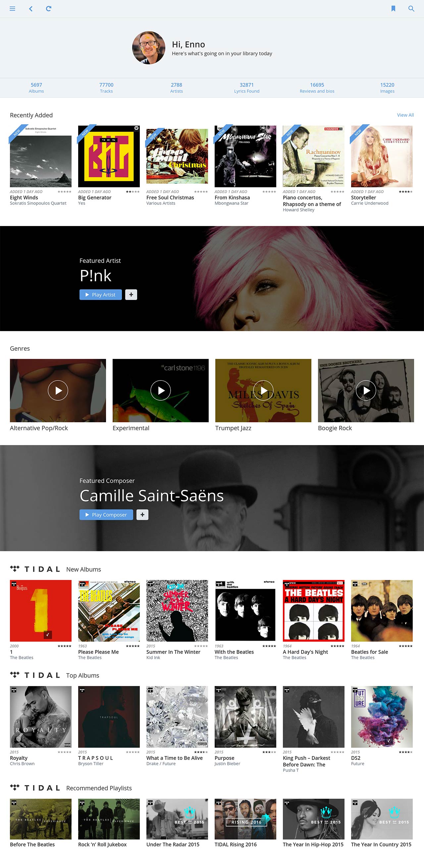
Task: Play the Experimental genre circle icon
Action: pos(161,390)
